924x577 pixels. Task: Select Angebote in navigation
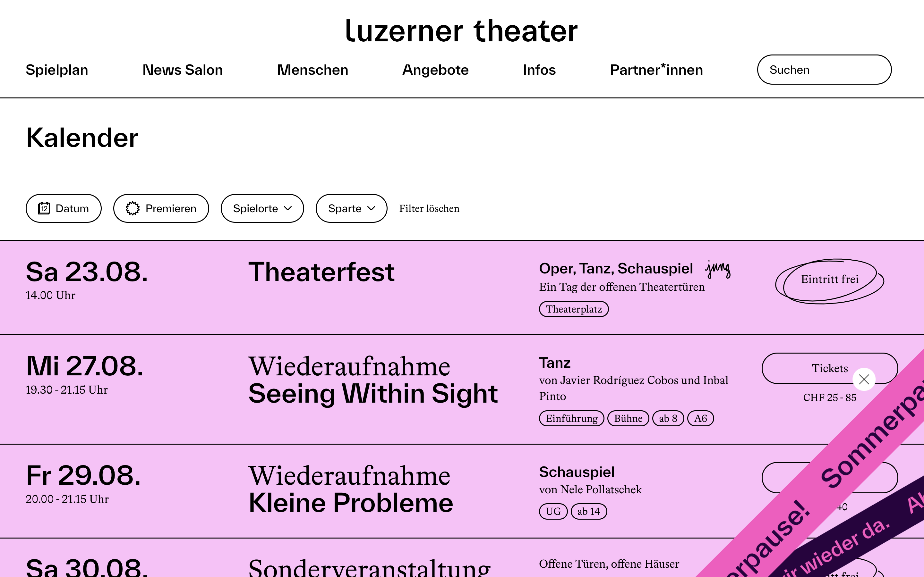pos(435,70)
